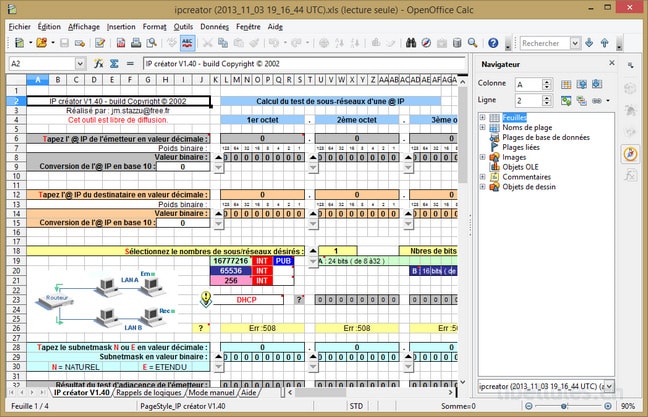The height and width of the screenshot is (417, 648).
Task: Toggle Contents view in Navigateur panel
Action: 566,100
